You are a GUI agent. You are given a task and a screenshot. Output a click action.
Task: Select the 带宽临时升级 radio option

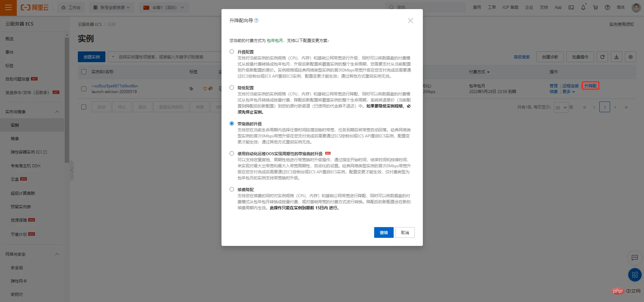click(x=232, y=124)
